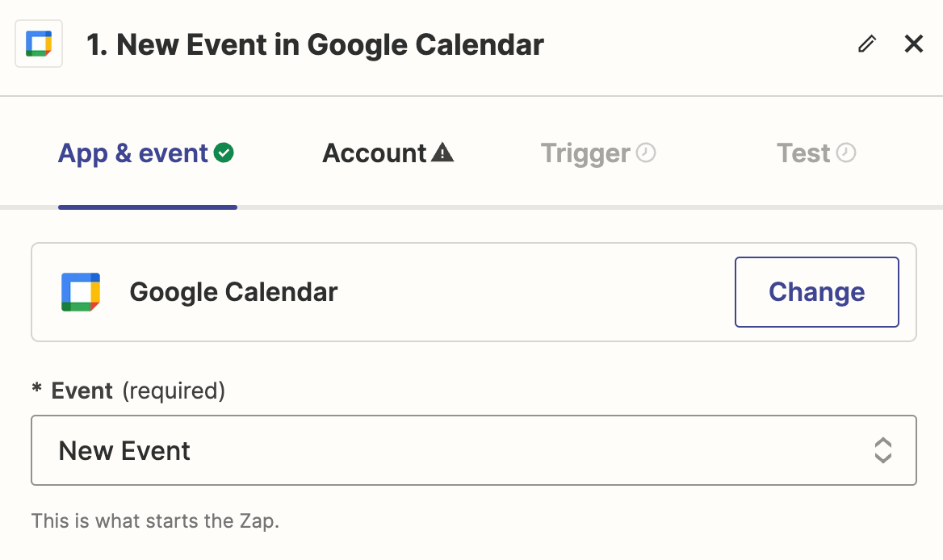Click the pencil icon to rename the step

(867, 44)
